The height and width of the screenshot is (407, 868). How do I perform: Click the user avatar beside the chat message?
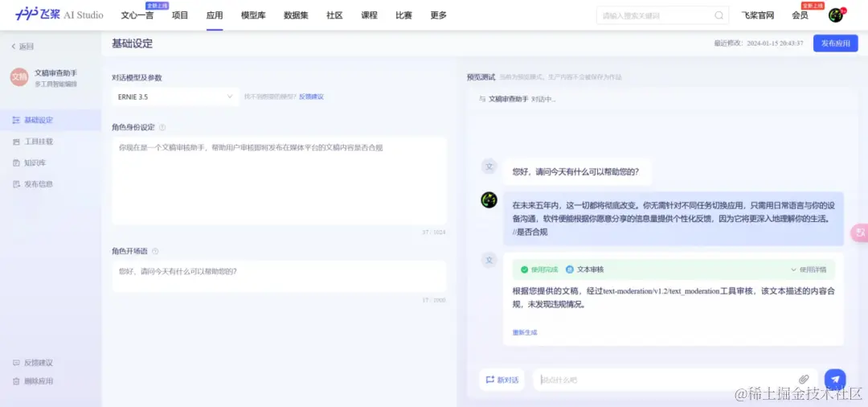click(x=489, y=200)
